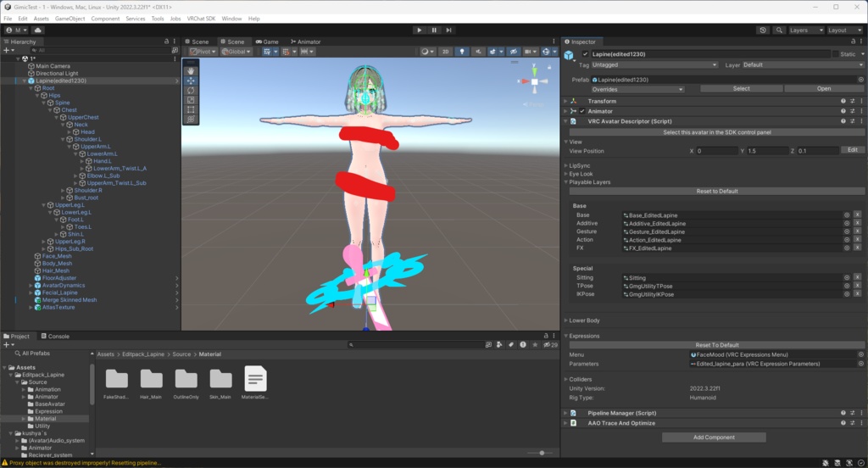This screenshot has width=868, height=468.
Task: Expand the Eye Look section
Action: point(565,174)
